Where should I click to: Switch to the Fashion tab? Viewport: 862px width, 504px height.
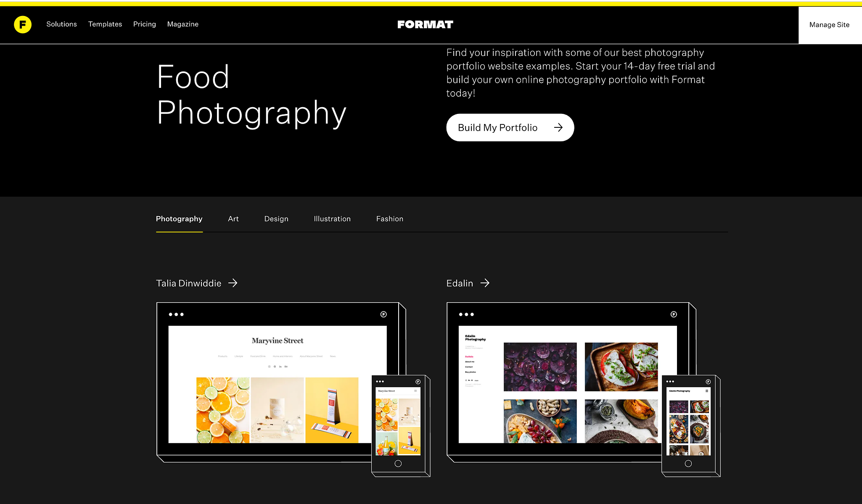click(x=390, y=219)
